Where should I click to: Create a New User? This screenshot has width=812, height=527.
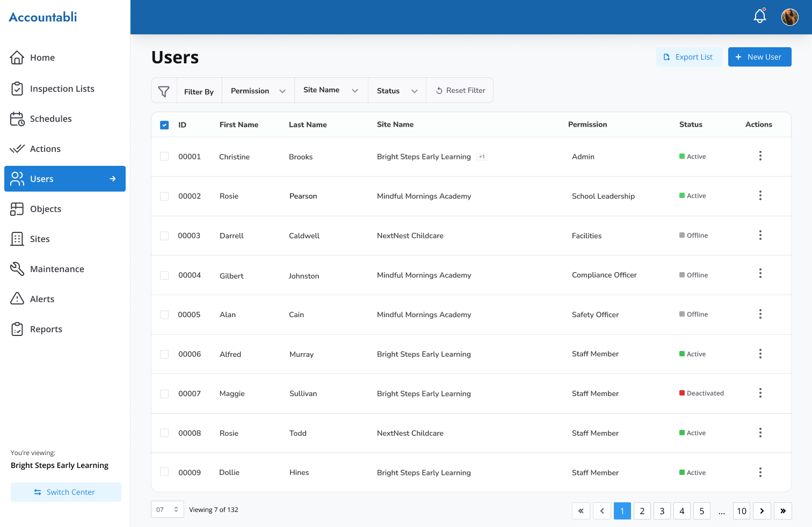point(760,57)
